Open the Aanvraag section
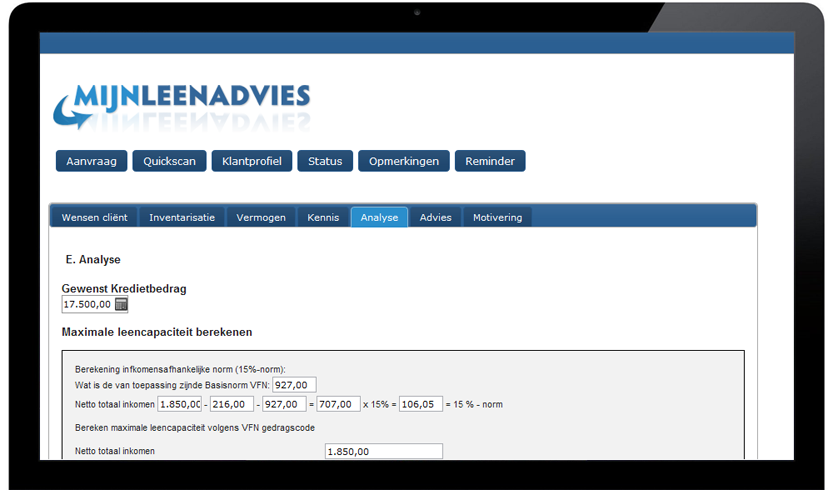 click(x=91, y=161)
